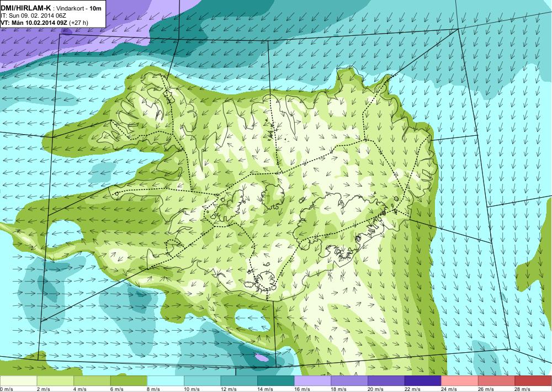Pick the medium teal 12–14 m/s legend swatch
The width and height of the screenshot is (552, 392).
239,381
